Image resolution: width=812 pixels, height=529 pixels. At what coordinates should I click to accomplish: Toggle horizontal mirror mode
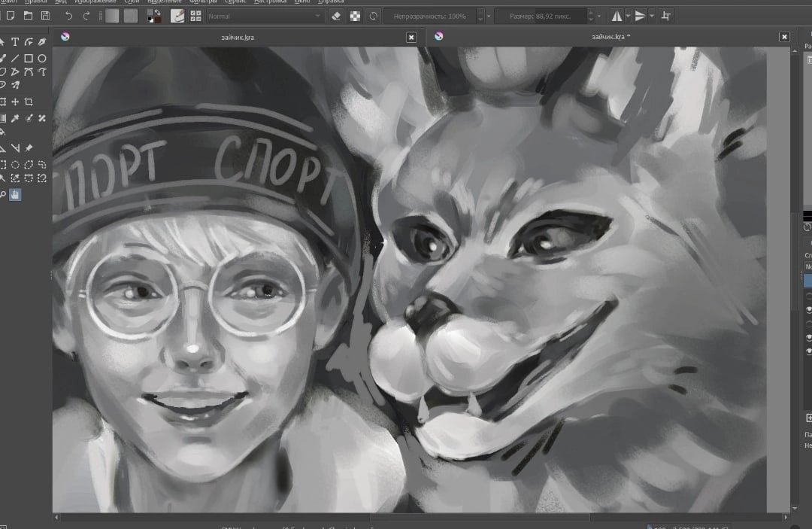pos(617,16)
